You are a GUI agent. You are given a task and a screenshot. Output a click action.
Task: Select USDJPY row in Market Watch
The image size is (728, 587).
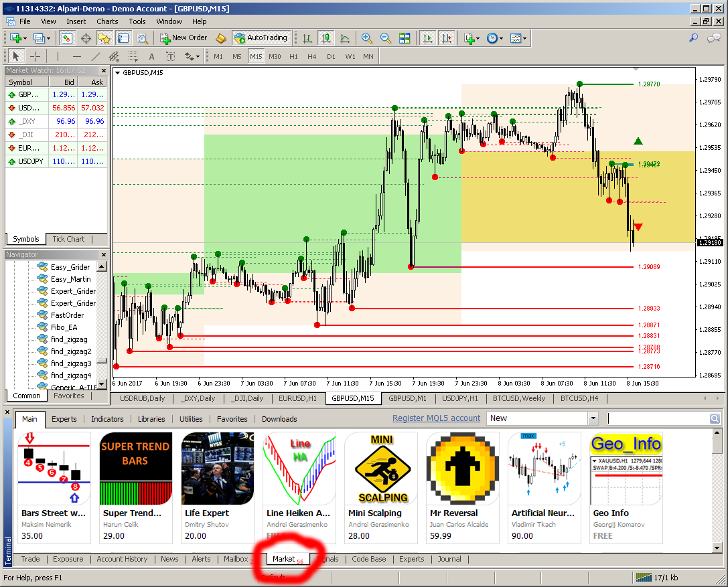56,161
